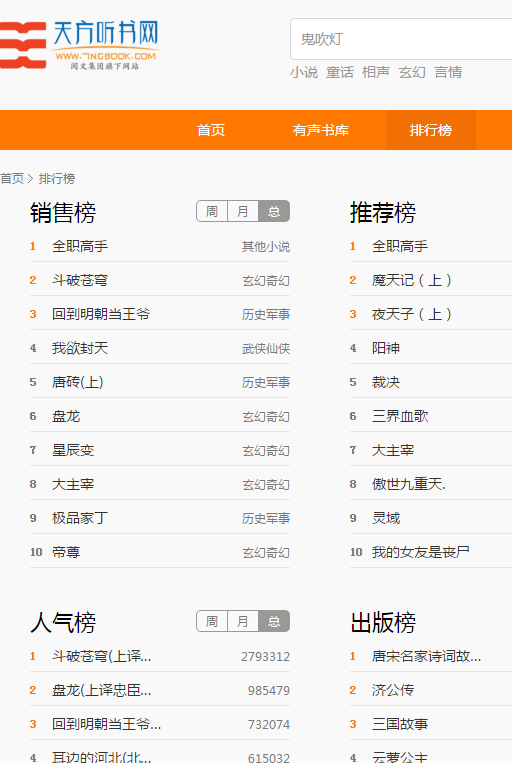Open 回到明朝当王爷 in 销售榜
This screenshot has width=512, height=763.
click(101, 314)
